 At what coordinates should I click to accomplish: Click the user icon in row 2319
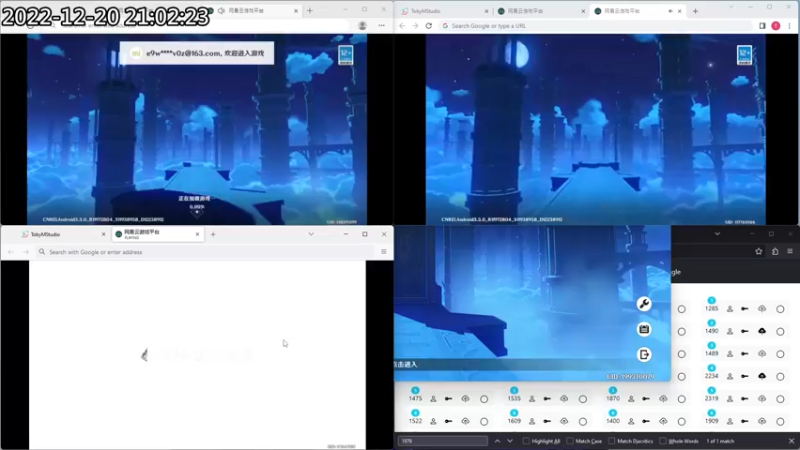coord(730,398)
